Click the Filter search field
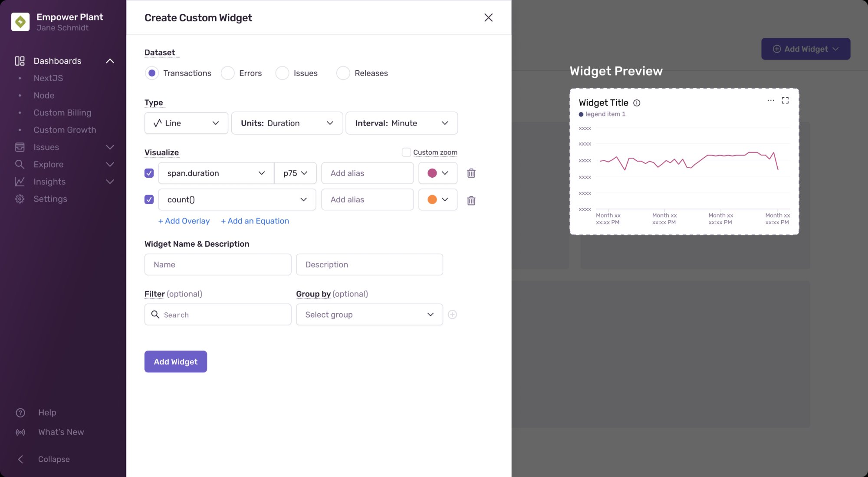Viewport: 868px width, 477px height. point(218,315)
